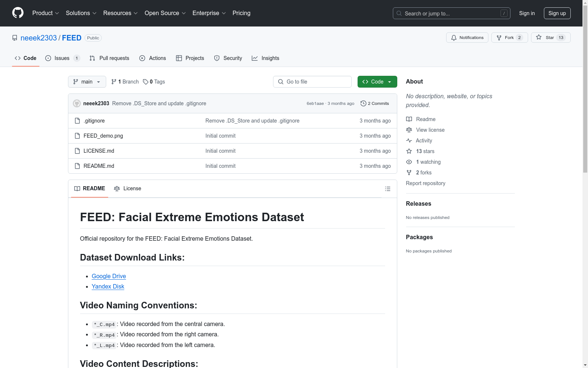This screenshot has width=588, height=368.
Task: Click the README.md file icon
Action: 77,166
